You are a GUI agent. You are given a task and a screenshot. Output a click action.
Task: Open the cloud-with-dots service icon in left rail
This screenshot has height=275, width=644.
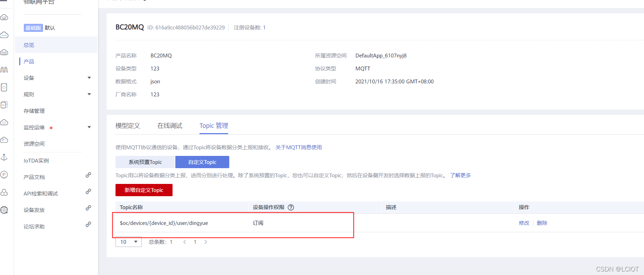(4, 35)
